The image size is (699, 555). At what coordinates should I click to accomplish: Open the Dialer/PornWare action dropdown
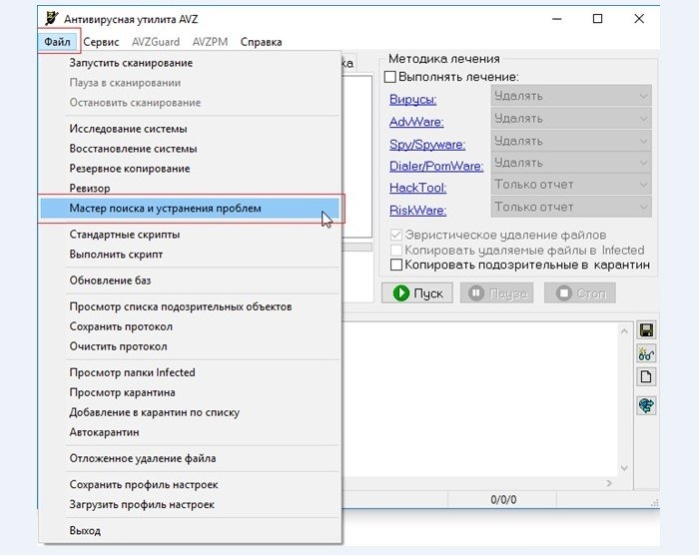coord(571,163)
